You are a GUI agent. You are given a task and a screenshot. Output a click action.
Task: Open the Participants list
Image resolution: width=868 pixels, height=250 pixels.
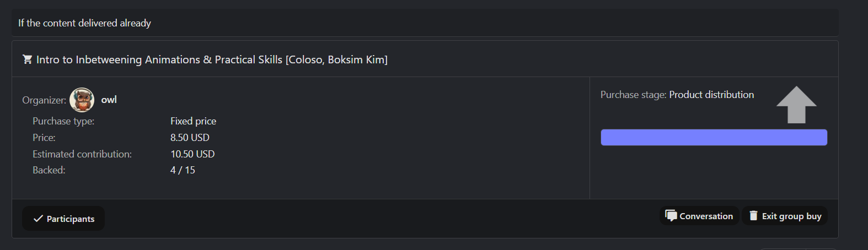[63, 219]
